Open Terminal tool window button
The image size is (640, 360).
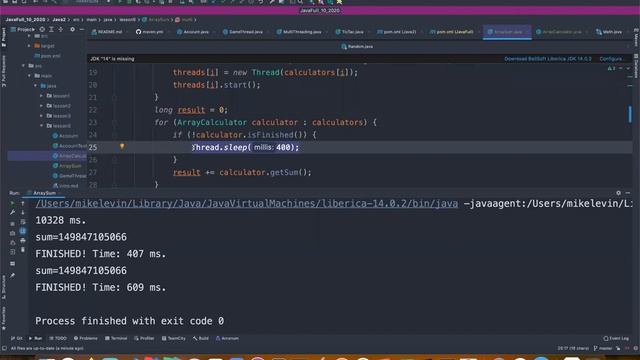(116, 338)
